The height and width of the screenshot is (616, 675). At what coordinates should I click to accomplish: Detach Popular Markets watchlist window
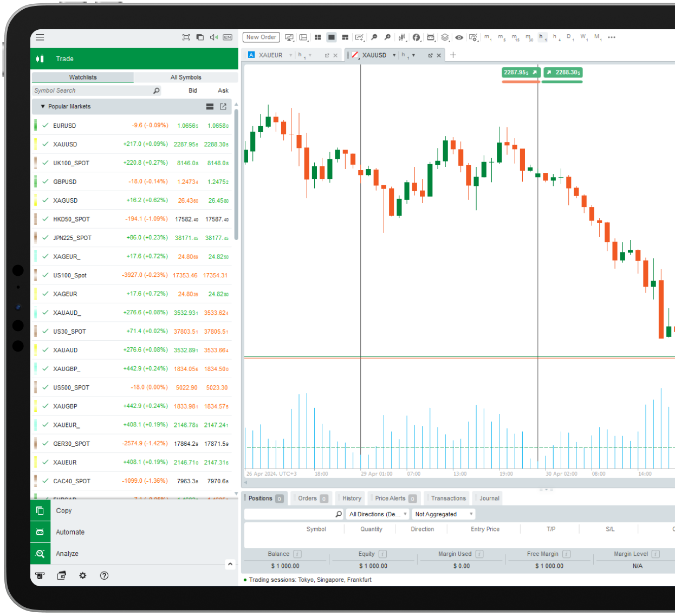pos(223,107)
